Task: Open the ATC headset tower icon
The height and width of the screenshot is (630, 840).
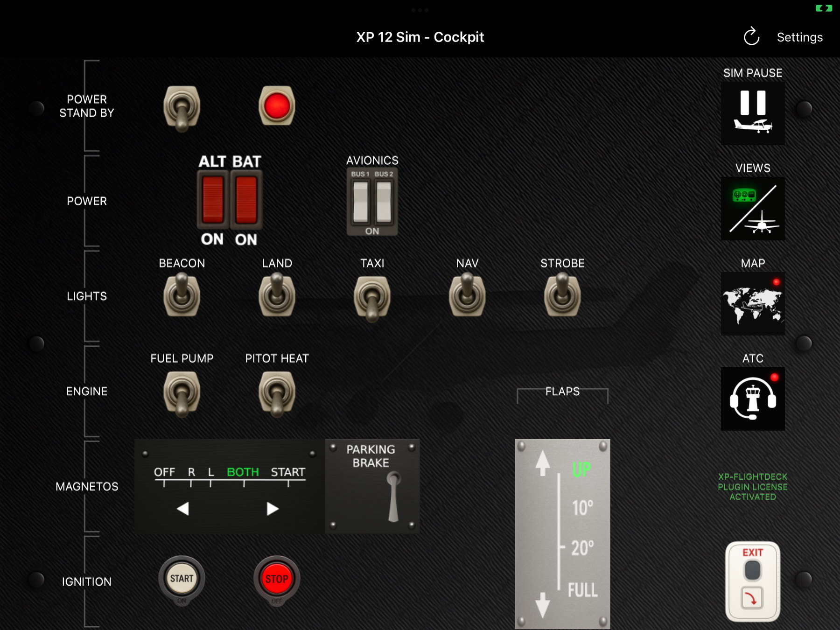Action: [753, 399]
